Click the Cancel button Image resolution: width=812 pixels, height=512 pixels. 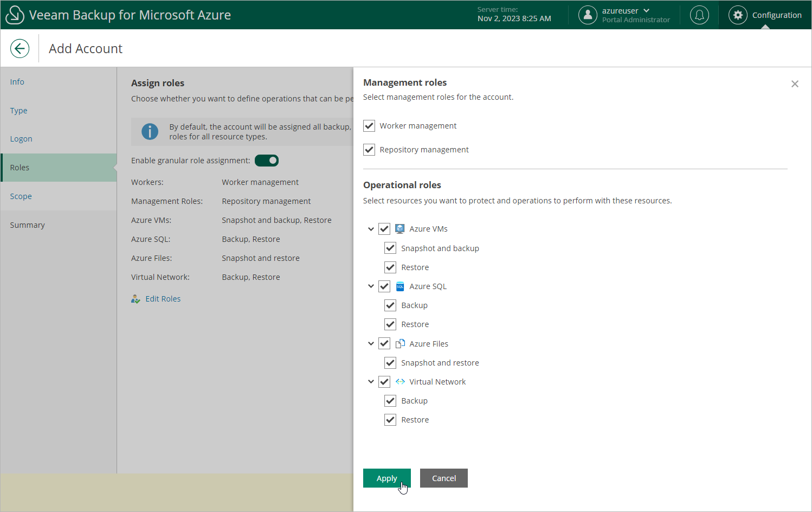tap(444, 478)
